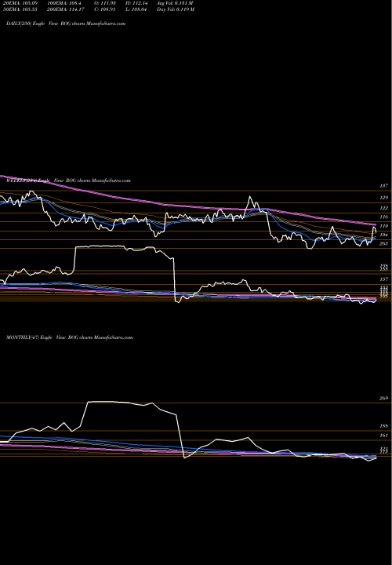This screenshot has height=565, width=392.
Task: Click the DAILY(250) chart title
Action: [x=66, y=24]
